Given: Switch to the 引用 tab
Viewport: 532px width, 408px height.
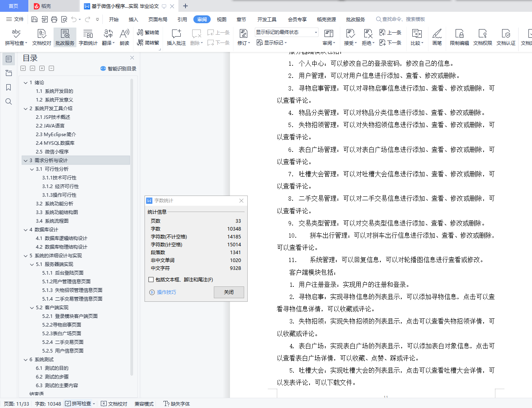Looking at the screenshot, I should coord(182,19).
